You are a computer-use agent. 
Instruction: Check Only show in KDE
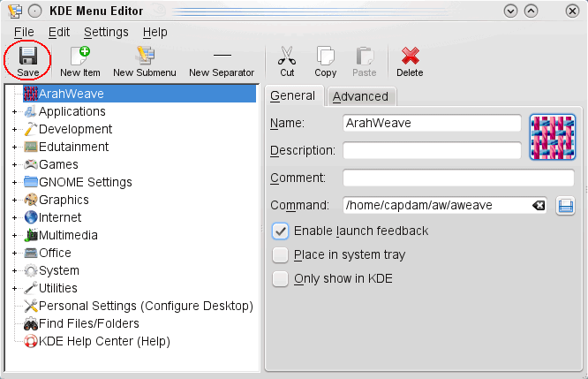pos(280,279)
